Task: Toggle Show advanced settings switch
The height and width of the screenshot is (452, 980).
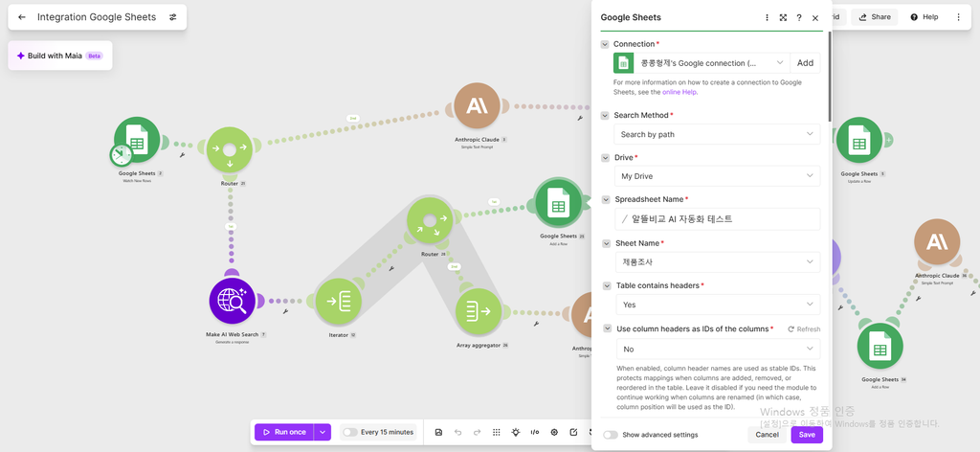Action: coord(611,435)
